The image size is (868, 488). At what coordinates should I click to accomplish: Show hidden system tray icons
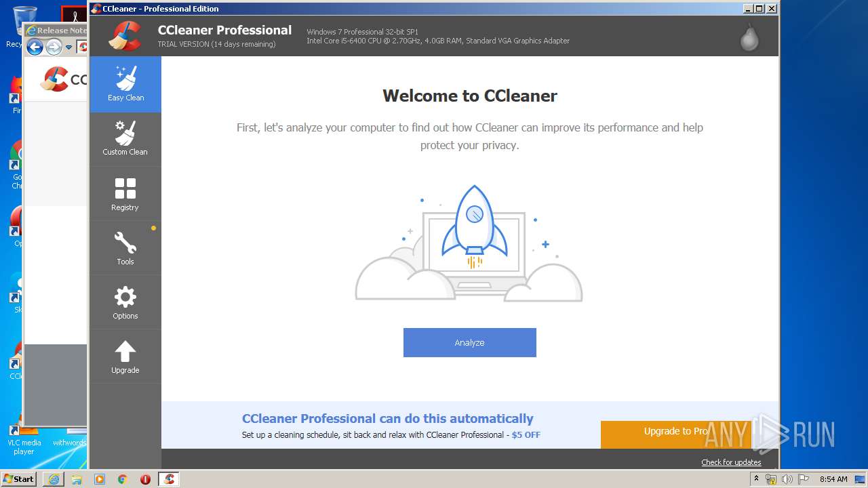click(757, 479)
